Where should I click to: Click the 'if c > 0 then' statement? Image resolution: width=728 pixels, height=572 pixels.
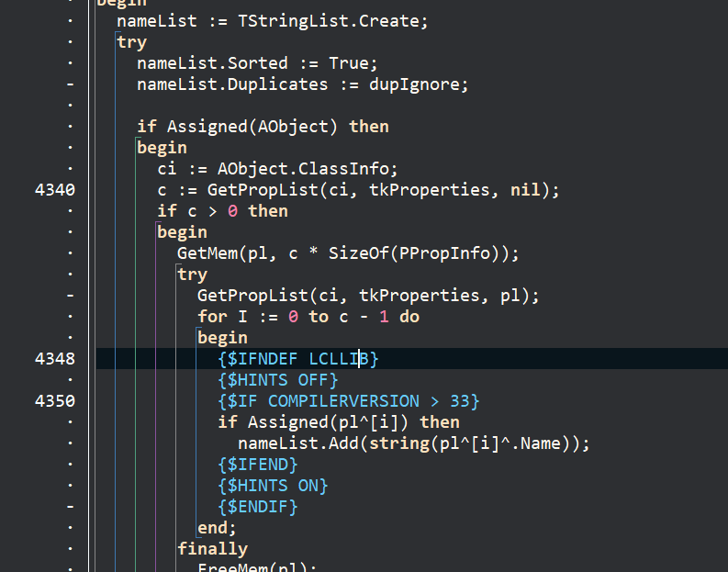222,211
